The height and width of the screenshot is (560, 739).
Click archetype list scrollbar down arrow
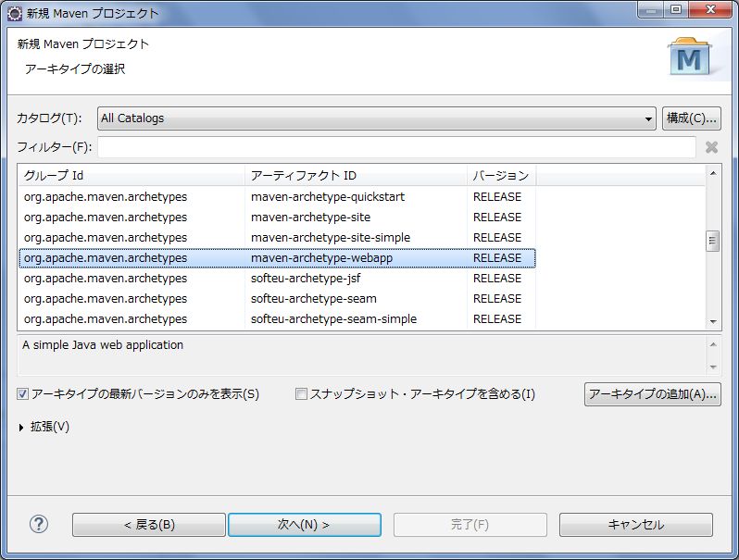click(713, 322)
